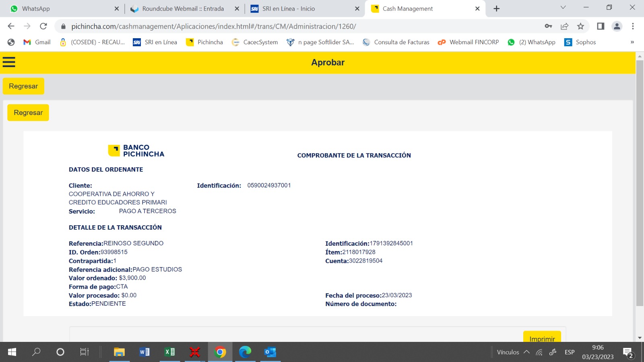Toggle the browser side panel icon
The image size is (644, 362).
pos(601,26)
